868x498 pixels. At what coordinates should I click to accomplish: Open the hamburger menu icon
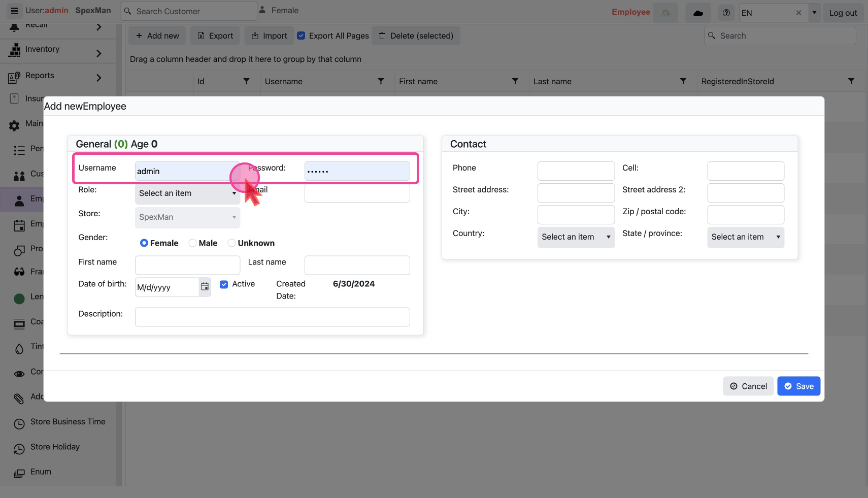coord(14,11)
